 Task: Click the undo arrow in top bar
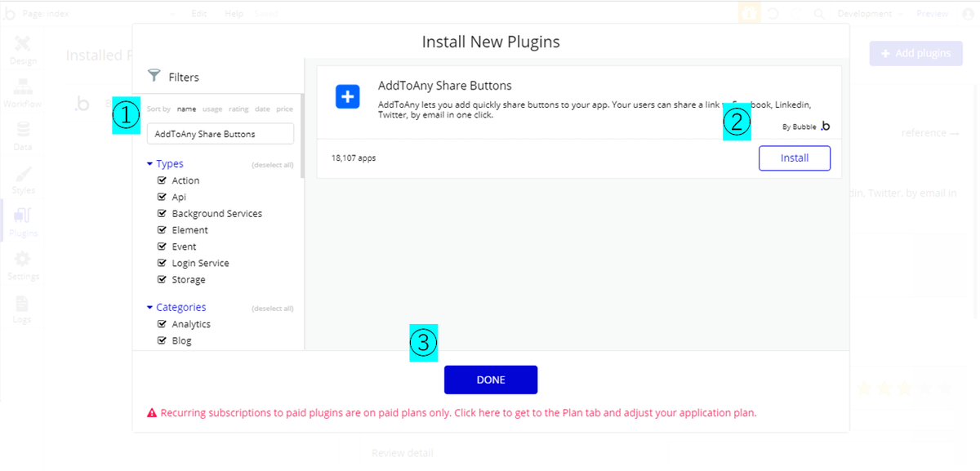pos(772,14)
